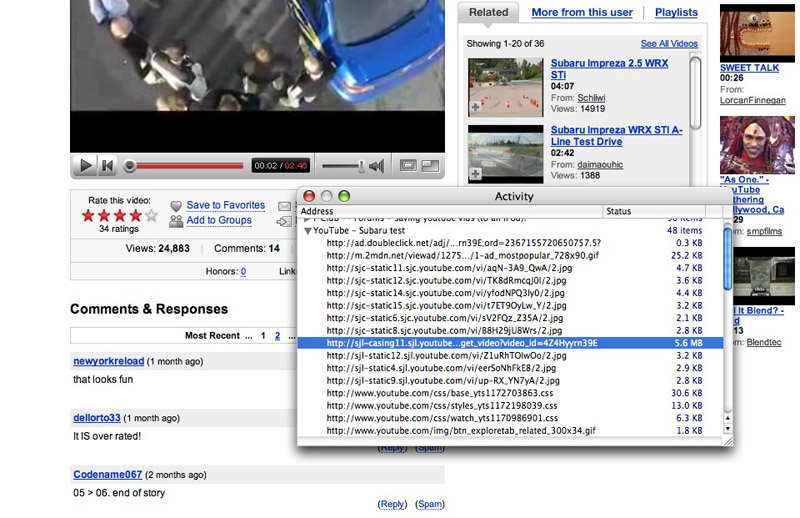Image resolution: width=800 pixels, height=518 pixels.
Task: Click the people icon beside Add to Groups
Action: pos(176,221)
